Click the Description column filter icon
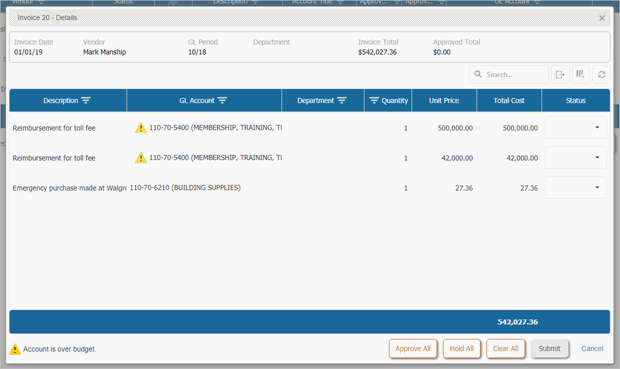Screen dimensions: 620x369 coord(86,100)
